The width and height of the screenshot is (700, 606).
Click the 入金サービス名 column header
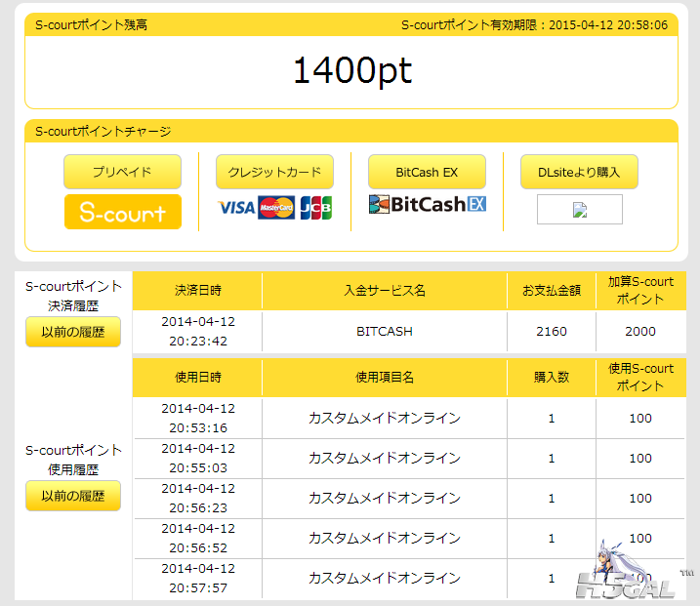click(x=385, y=291)
